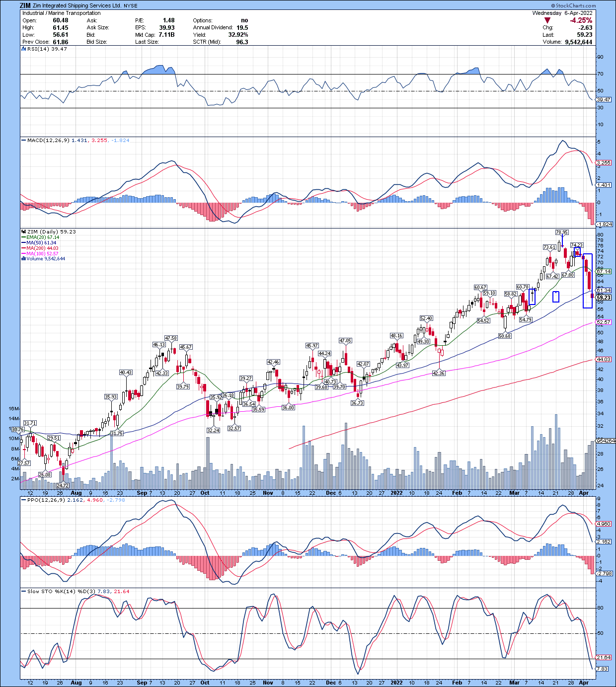Click the Last value 59.23 in the header
The image size is (616, 687).
click(x=584, y=35)
